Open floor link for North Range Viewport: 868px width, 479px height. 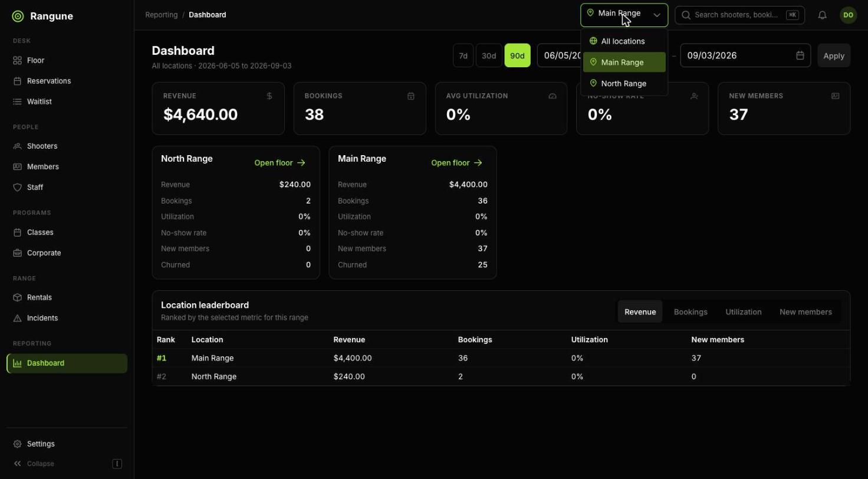[280, 163]
